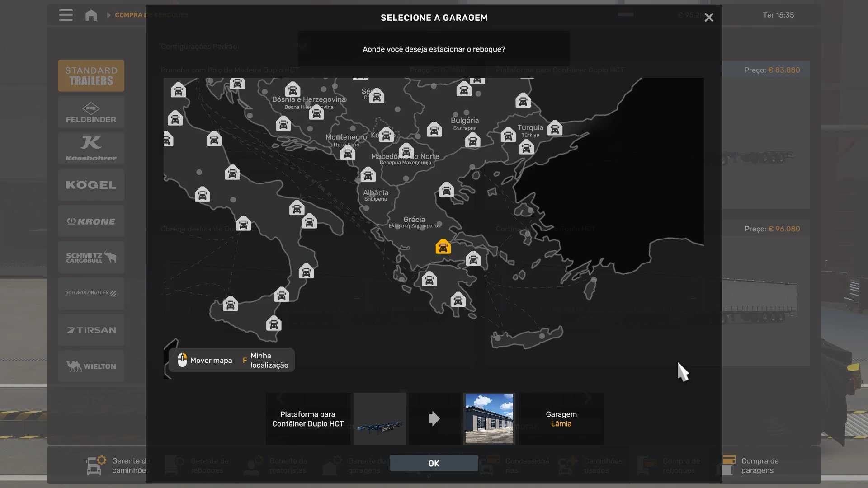Click the container platform trailer thumbnail
Viewport: 868px width, 488px height.
pyautogui.click(x=379, y=418)
